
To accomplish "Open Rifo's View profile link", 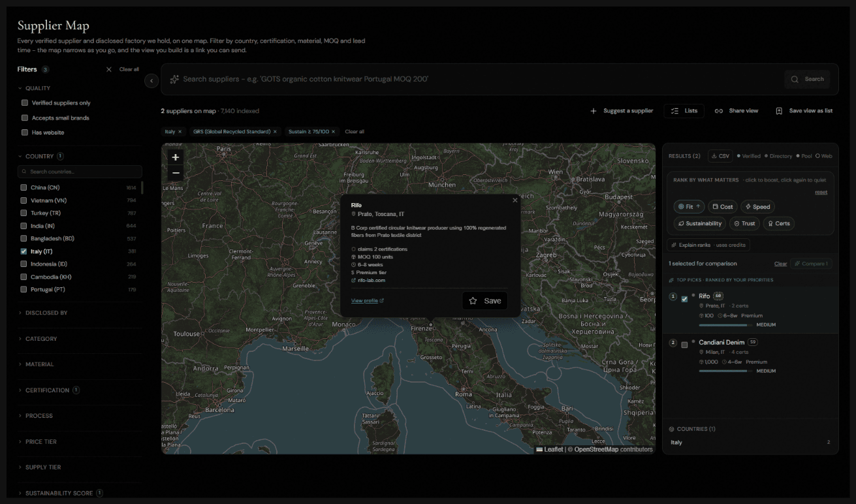I will click(x=368, y=301).
